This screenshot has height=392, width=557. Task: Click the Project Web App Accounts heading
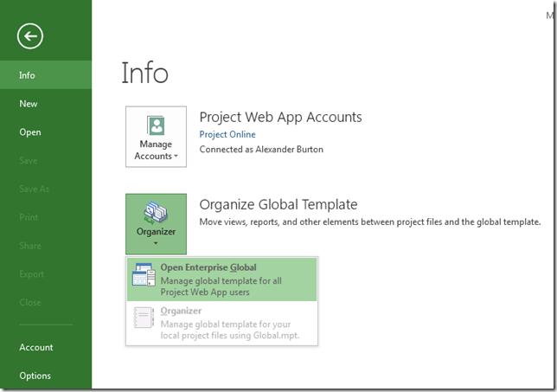(x=280, y=117)
